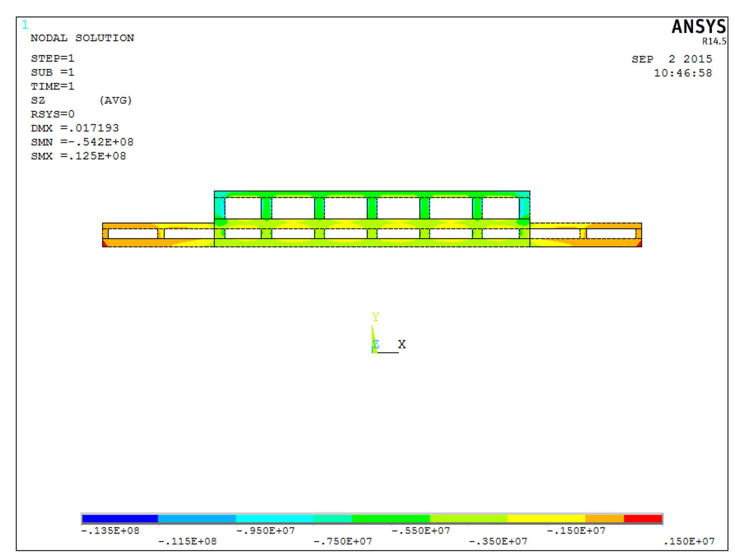
Task: Click the SMX =.125E+08 value
Action: pos(78,156)
